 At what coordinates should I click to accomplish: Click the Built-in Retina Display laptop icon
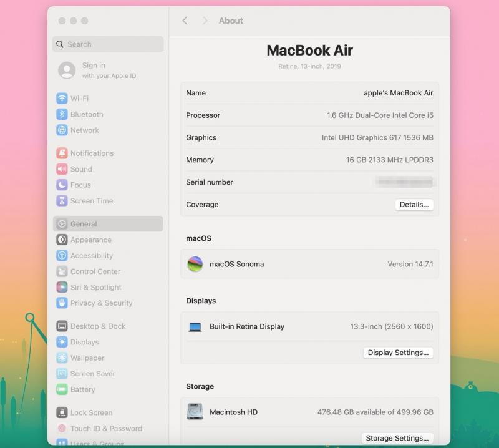[195, 327]
